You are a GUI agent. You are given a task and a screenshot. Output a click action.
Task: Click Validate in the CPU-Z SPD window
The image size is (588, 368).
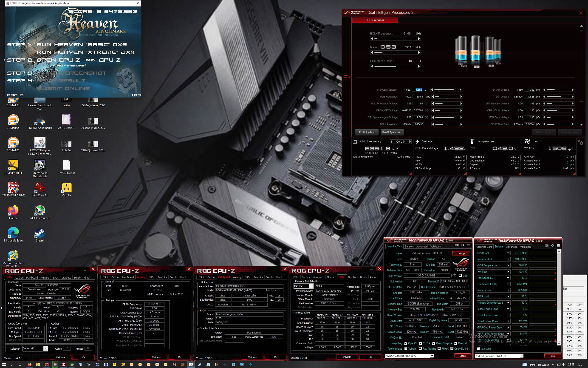tap(347, 357)
